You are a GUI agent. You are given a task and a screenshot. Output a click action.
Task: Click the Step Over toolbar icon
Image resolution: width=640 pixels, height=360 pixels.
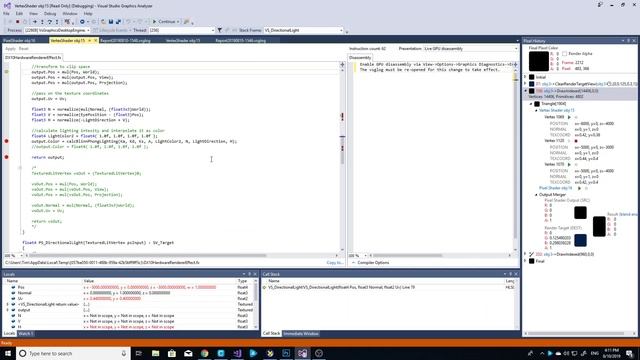pyautogui.click(x=49, y=22)
